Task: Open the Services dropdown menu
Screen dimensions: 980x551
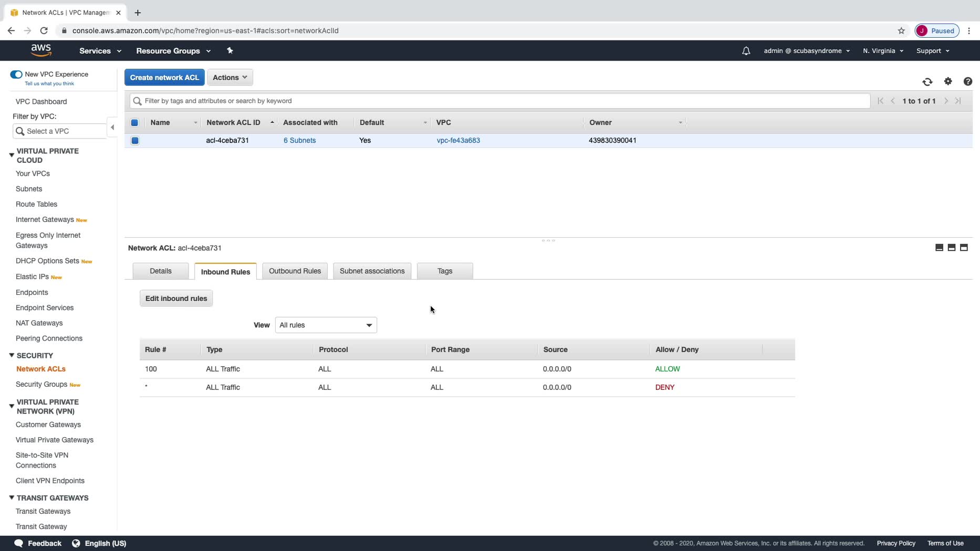Action: (100, 51)
